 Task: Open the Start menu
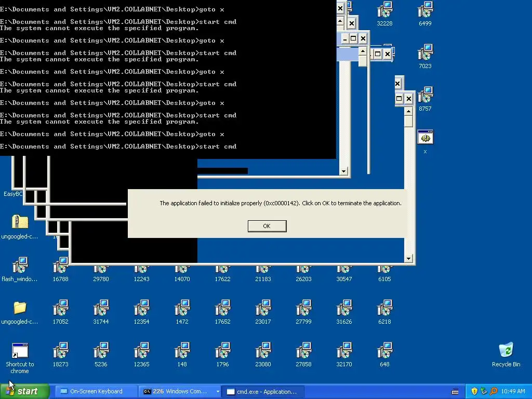25,391
